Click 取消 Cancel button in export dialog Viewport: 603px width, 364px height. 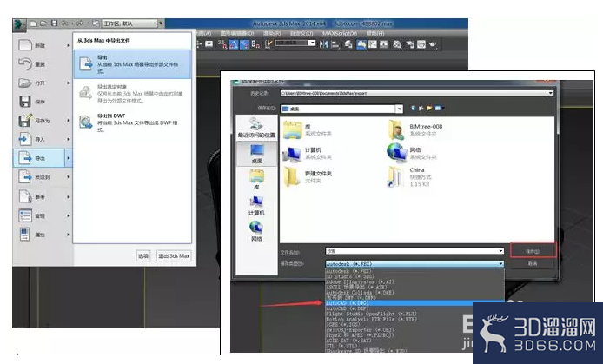[533, 264]
